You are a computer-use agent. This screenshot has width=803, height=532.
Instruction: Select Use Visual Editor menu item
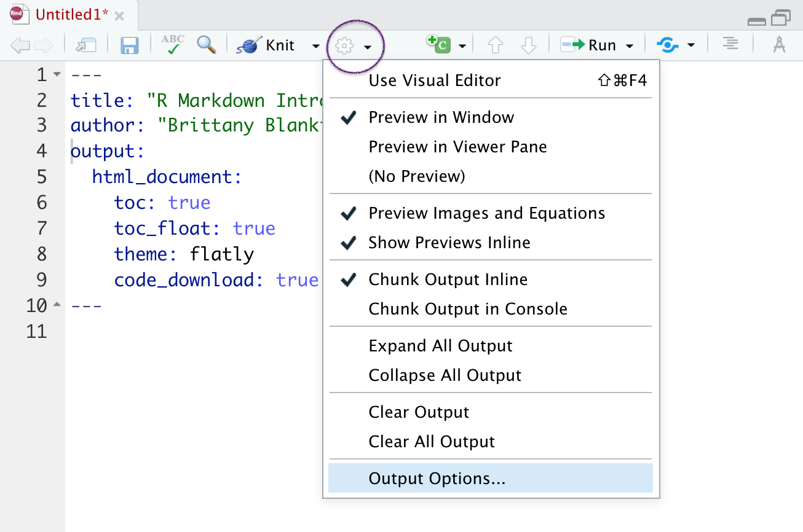pyautogui.click(x=434, y=80)
